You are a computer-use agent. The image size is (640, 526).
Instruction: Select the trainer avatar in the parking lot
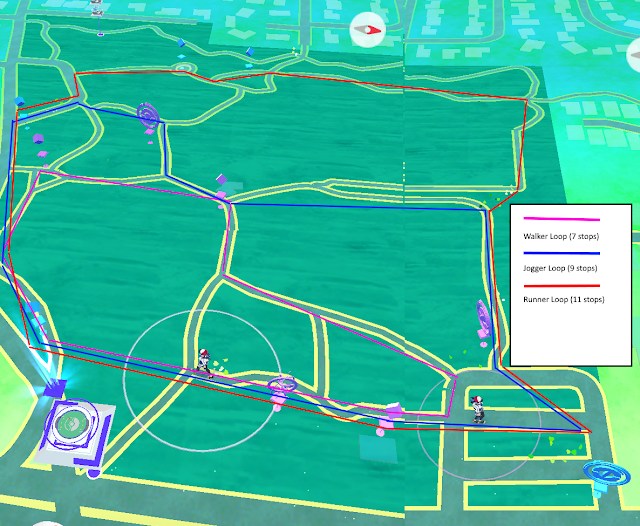[477, 409]
